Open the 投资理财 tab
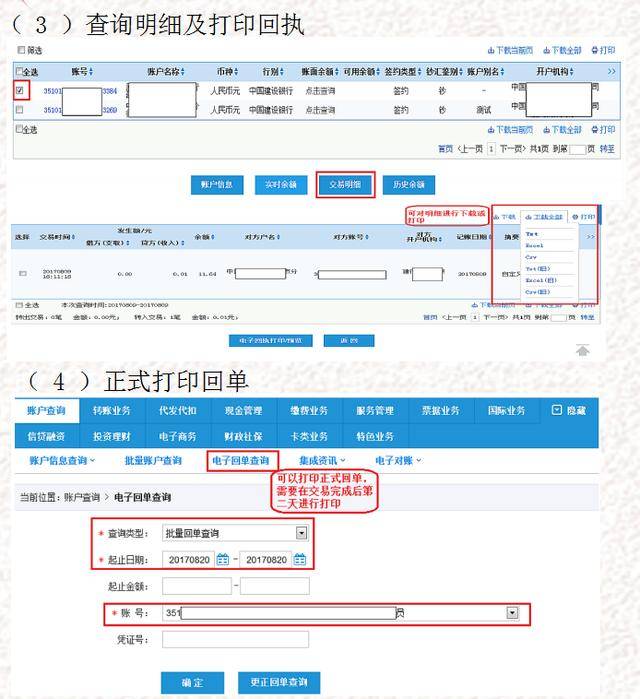Screen dimensions: 640x699 112,436
